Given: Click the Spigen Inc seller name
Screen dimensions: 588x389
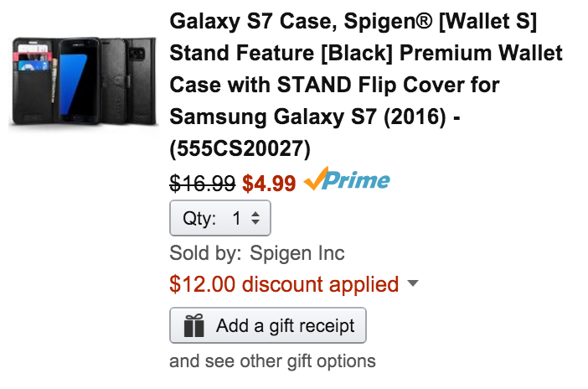Looking at the screenshot, I should pos(297,253).
